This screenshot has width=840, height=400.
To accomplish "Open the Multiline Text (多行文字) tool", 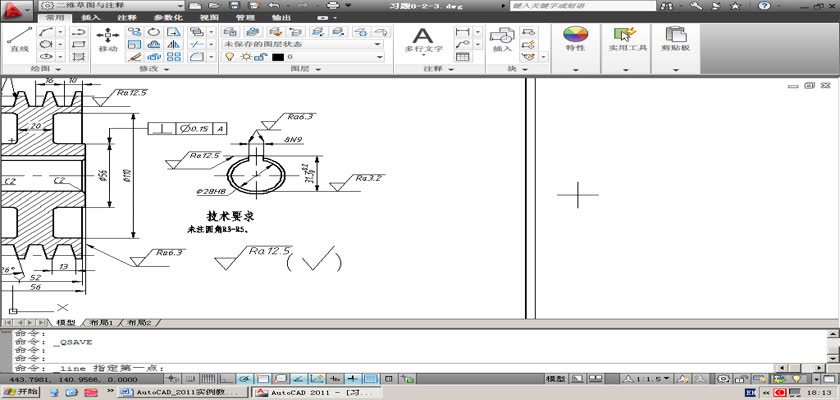I will 423,38.
